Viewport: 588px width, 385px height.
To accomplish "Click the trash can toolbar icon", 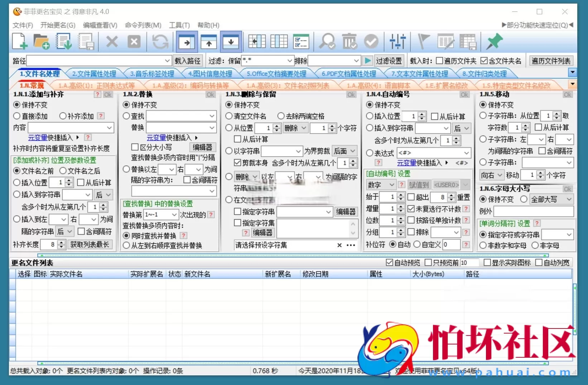I will point(349,42).
